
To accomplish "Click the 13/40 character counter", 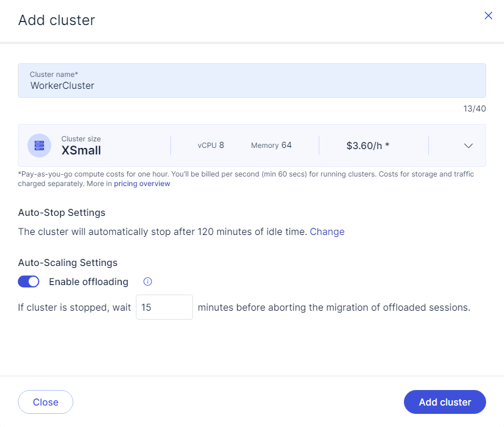I will coord(475,109).
